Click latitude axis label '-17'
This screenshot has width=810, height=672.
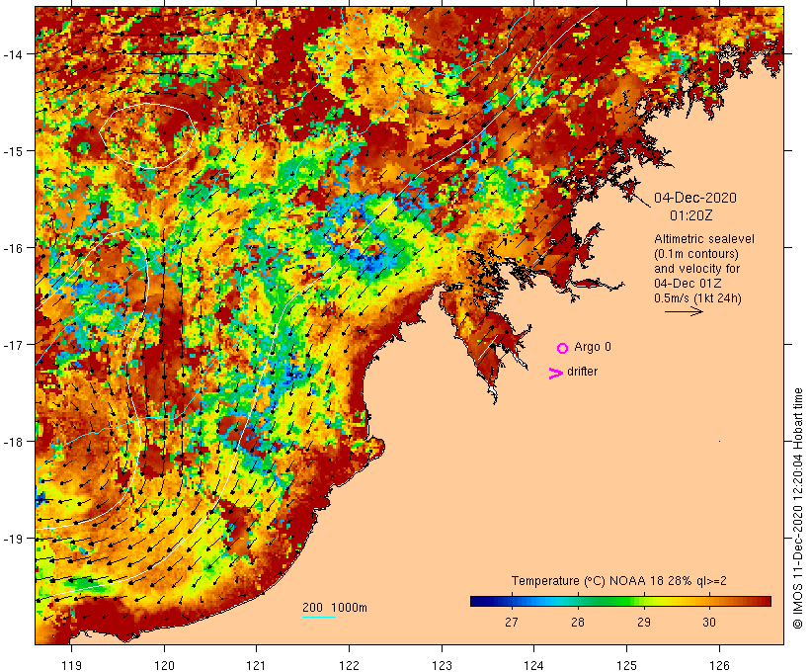coord(12,344)
